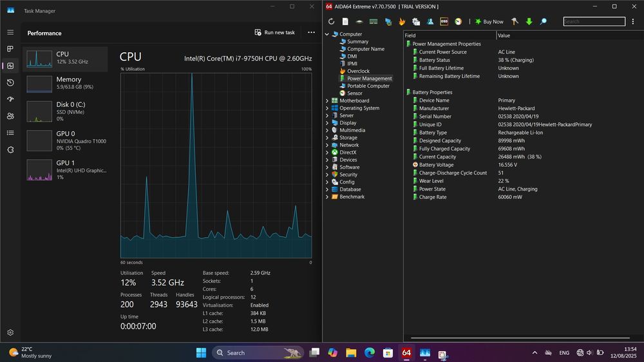Expand the Display tree node

tap(327, 123)
